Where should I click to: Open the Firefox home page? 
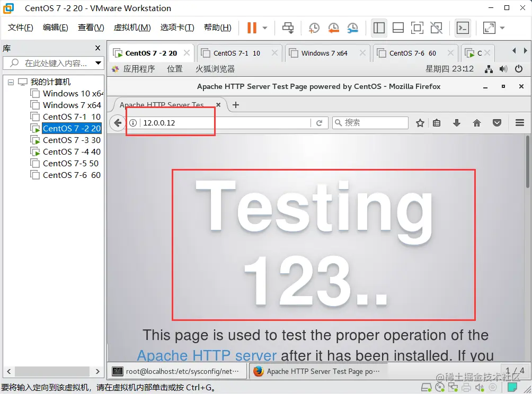(476, 122)
